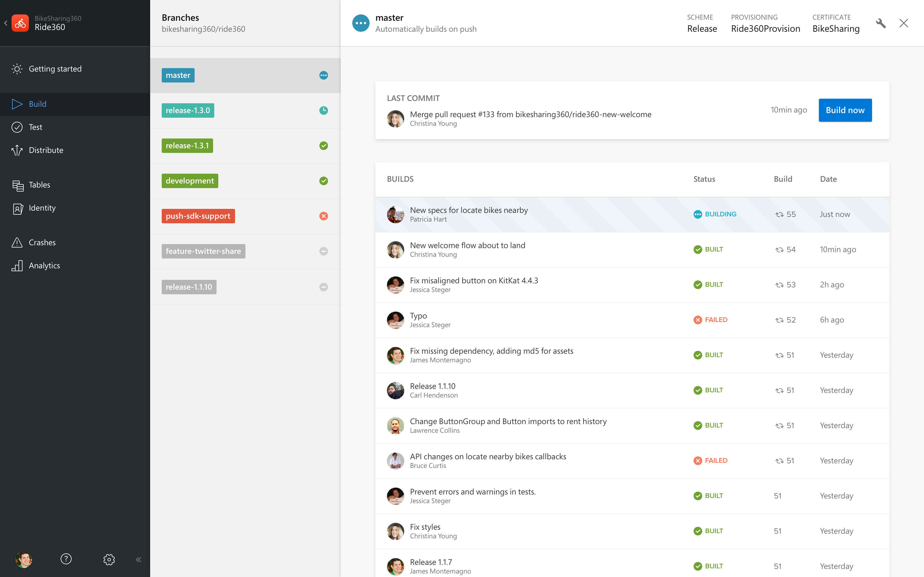924x577 pixels.
Task: Click failed status icon on push-sdk-support
Action: pyautogui.click(x=323, y=216)
